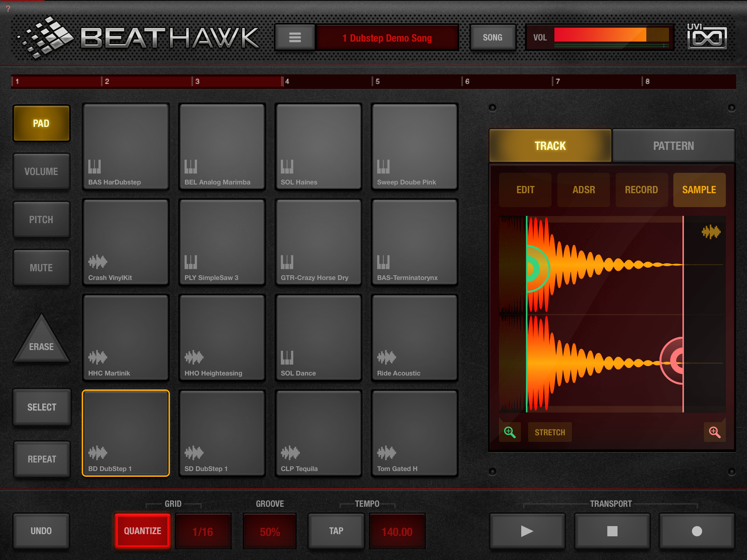The height and width of the screenshot is (560, 747).
Task: Open the 1/16 grid value selector
Action: click(203, 532)
